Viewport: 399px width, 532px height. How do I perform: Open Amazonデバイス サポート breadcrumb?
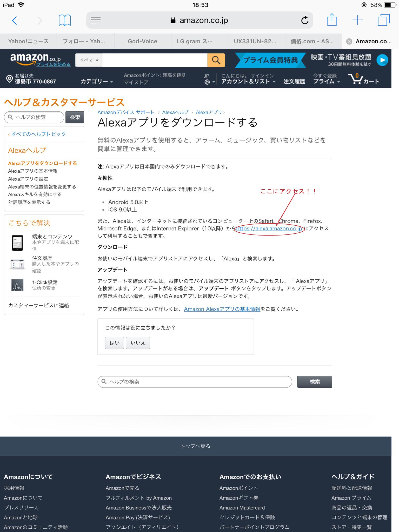pos(126,112)
